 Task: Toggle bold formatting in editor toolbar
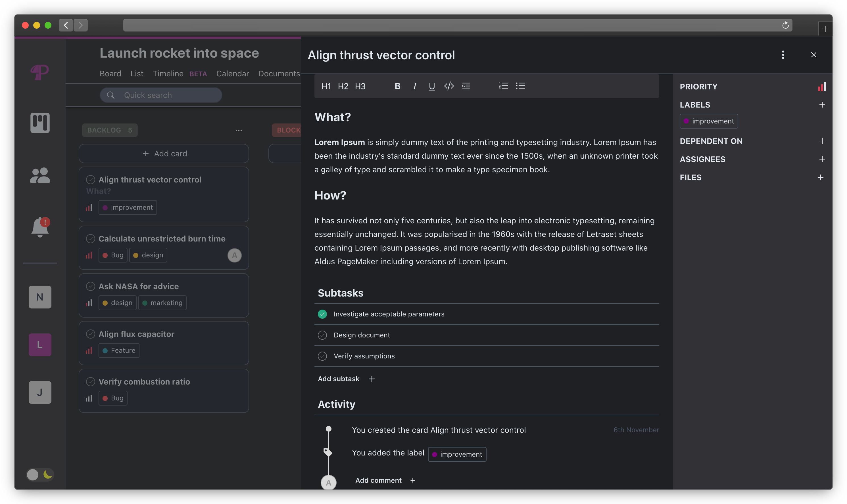[x=397, y=86]
